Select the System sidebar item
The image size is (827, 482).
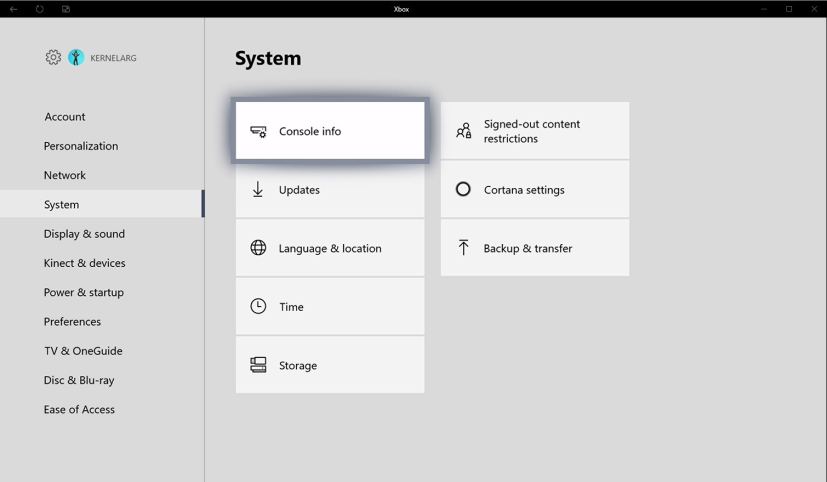click(102, 204)
